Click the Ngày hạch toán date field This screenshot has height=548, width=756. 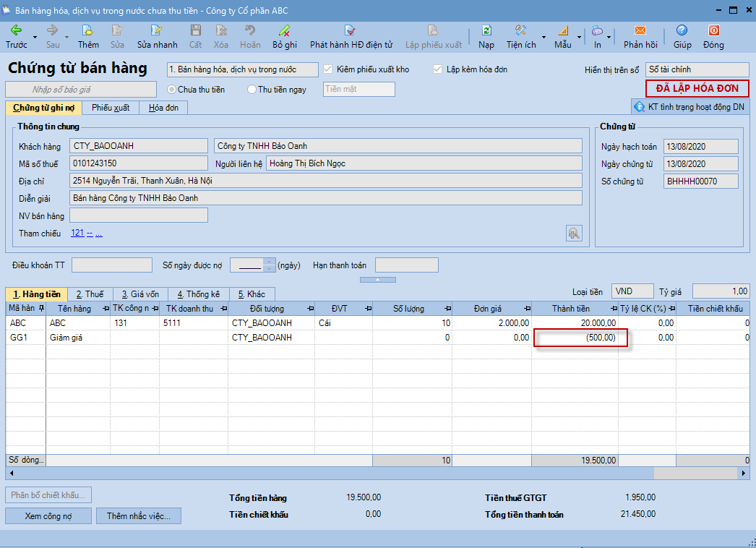(x=700, y=147)
